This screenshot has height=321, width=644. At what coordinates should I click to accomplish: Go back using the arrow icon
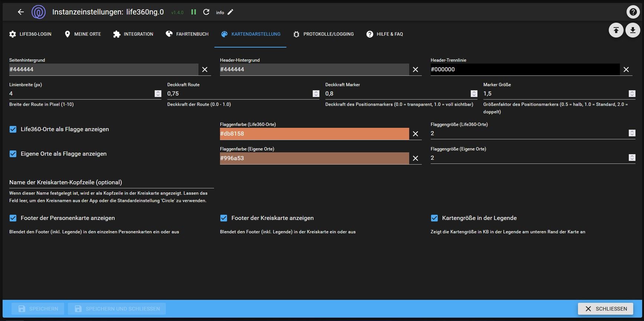(21, 12)
